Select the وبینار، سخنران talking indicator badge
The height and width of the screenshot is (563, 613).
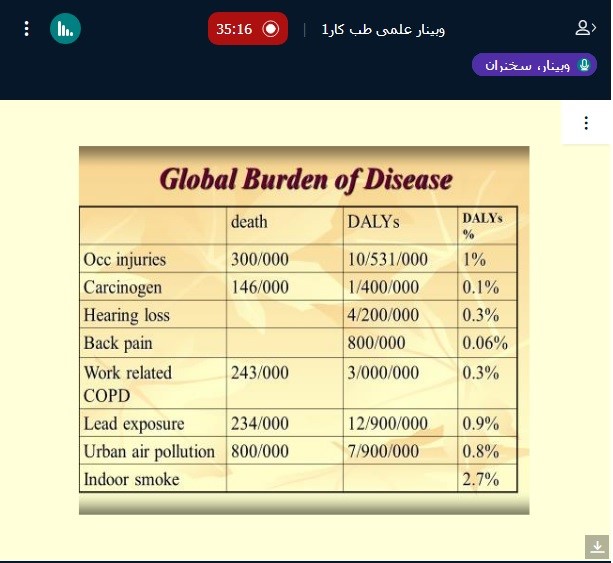[x=534, y=65]
